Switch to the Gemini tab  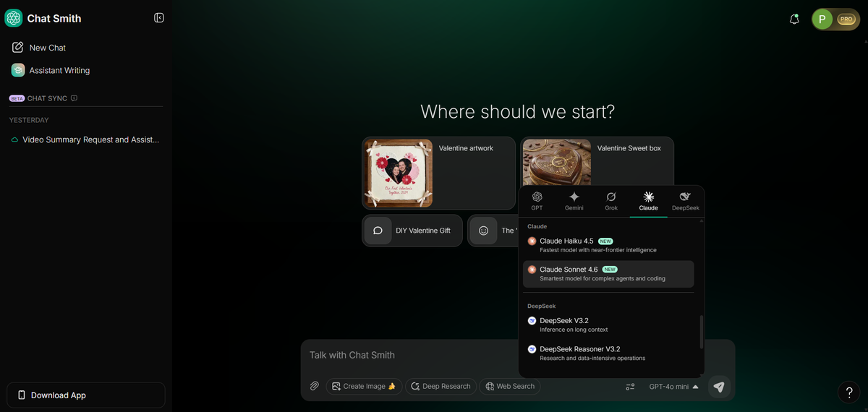pyautogui.click(x=574, y=202)
